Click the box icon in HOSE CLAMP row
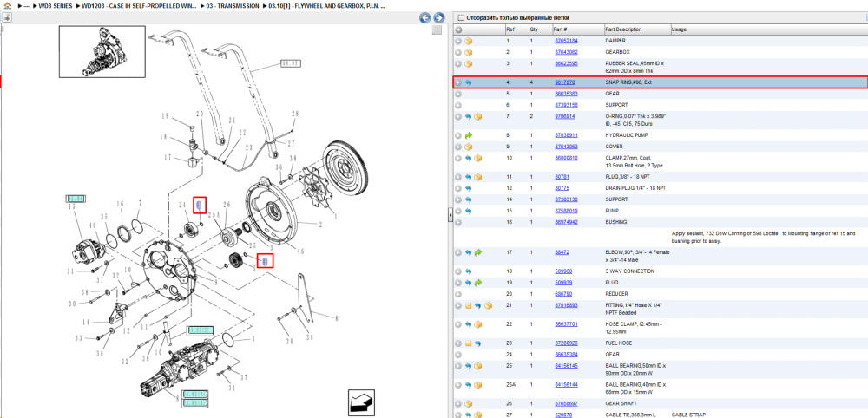 [x=477, y=324]
